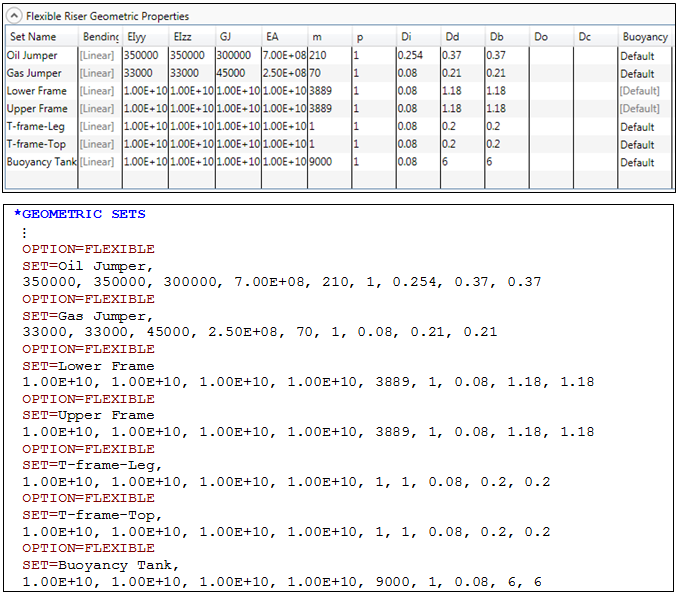The image size is (679, 595).
Task: Click the SET=Gas Jumper, keyword line
Action: 88,317
